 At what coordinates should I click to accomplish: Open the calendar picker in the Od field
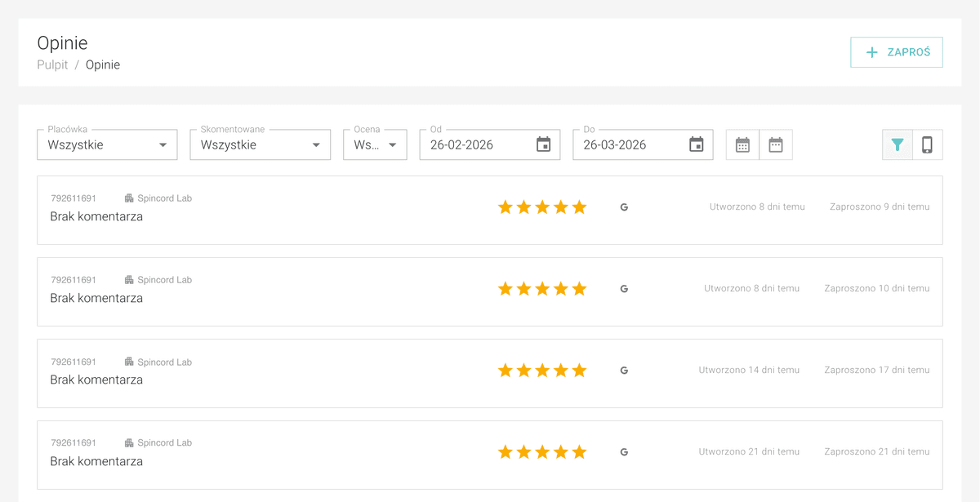[543, 144]
